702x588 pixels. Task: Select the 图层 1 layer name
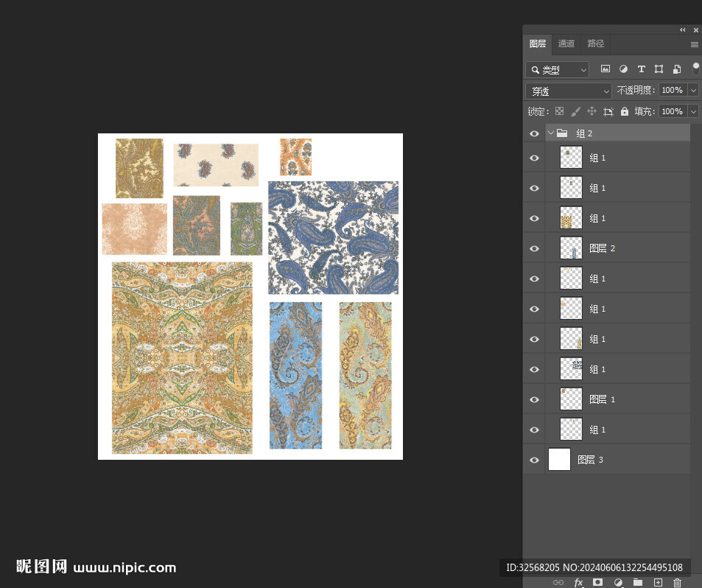pyautogui.click(x=602, y=399)
